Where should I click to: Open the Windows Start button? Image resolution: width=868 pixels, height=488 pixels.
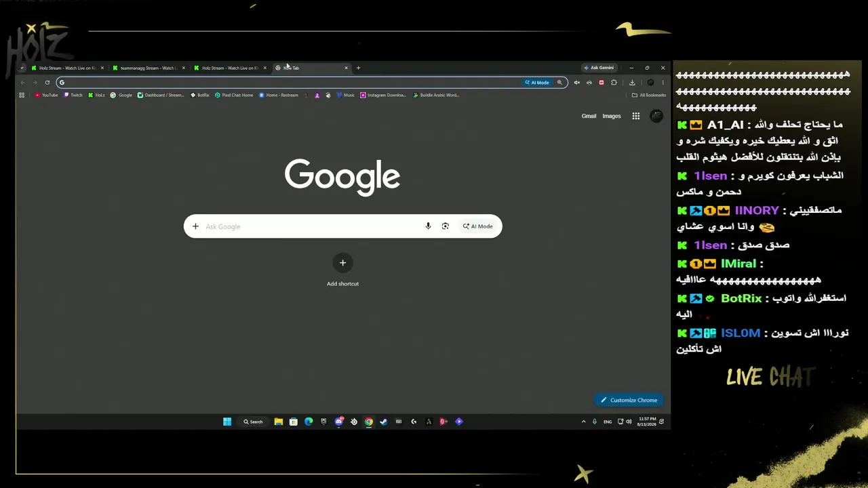click(x=227, y=422)
